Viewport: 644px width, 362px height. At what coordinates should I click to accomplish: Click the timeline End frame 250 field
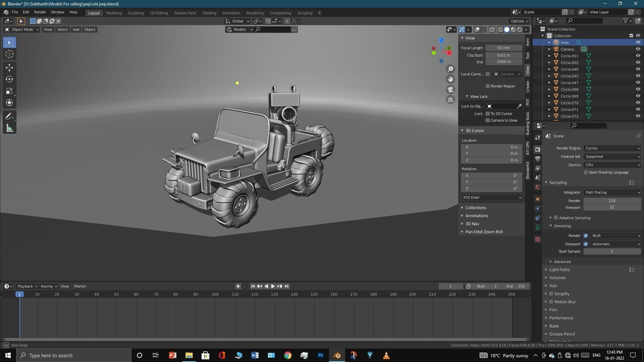click(516, 286)
